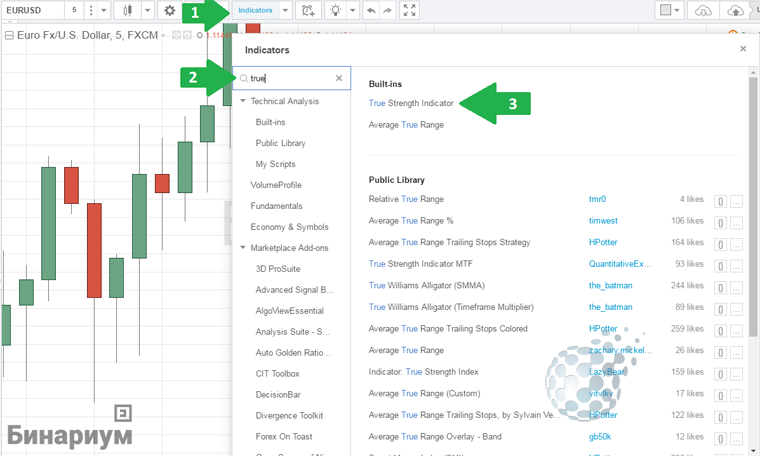Image resolution: width=760 pixels, height=456 pixels.
Task: View source of Average True Range Overlay - Band
Action: pos(720,439)
